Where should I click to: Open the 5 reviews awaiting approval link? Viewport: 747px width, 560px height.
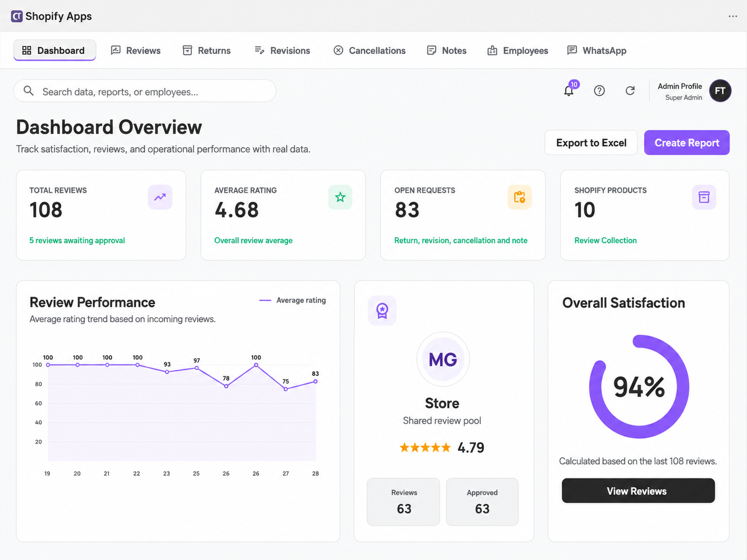coord(77,240)
